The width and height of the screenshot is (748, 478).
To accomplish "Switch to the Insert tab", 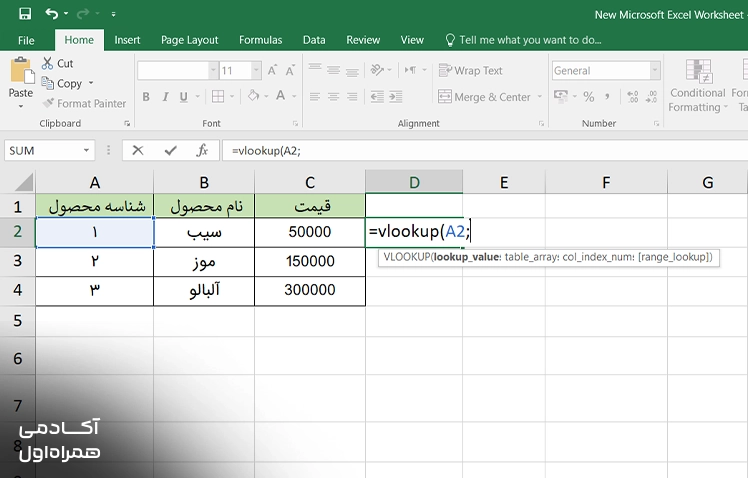I will click(127, 40).
